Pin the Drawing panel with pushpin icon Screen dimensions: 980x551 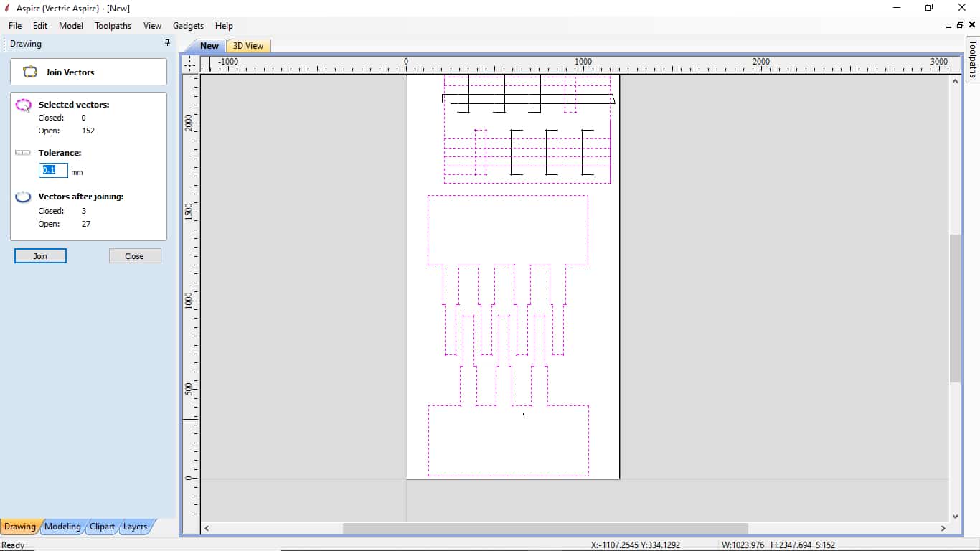click(168, 43)
